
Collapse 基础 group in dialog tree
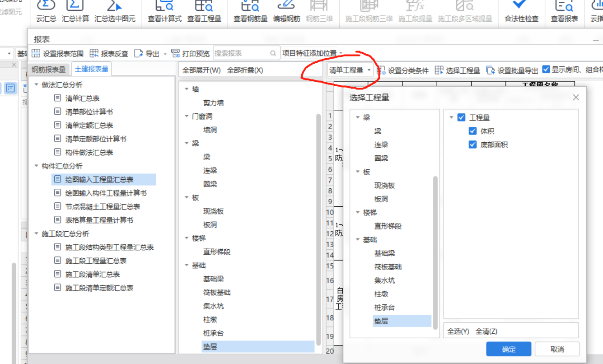(x=358, y=239)
